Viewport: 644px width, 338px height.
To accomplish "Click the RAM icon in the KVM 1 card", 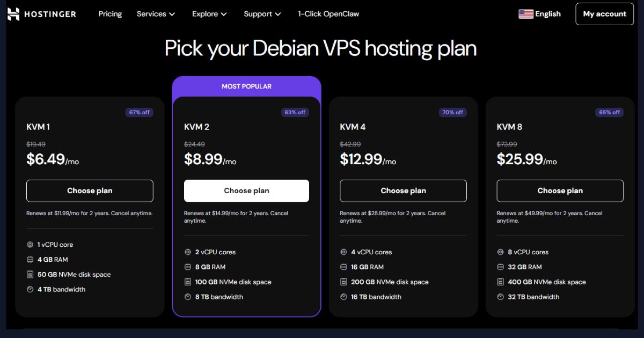I will click(x=30, y=259).
